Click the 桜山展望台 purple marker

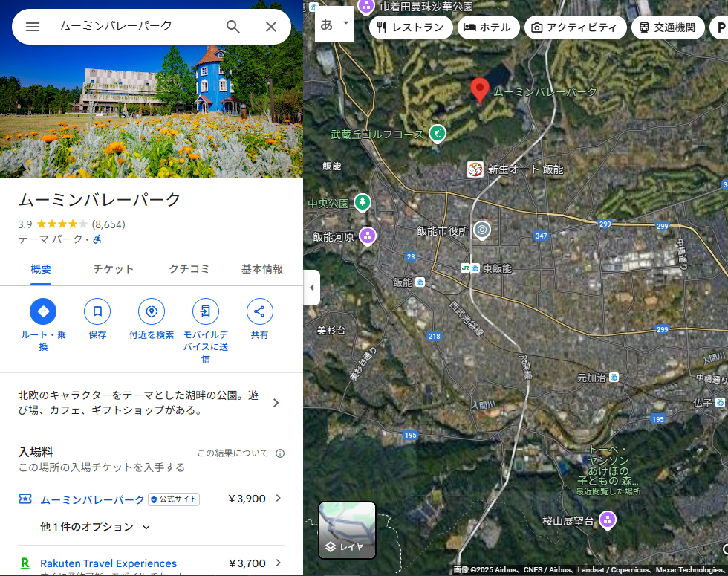(x=608, y=520)
